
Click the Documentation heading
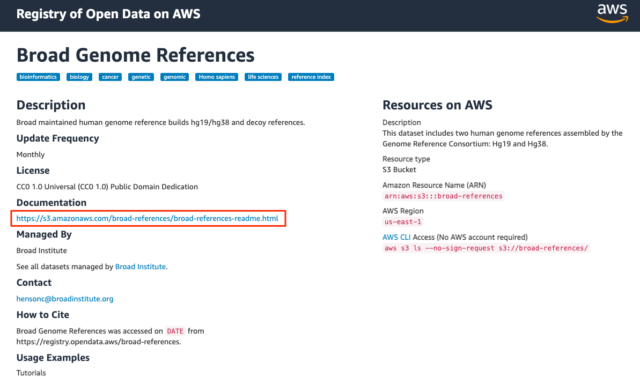(x=51, y=203)
